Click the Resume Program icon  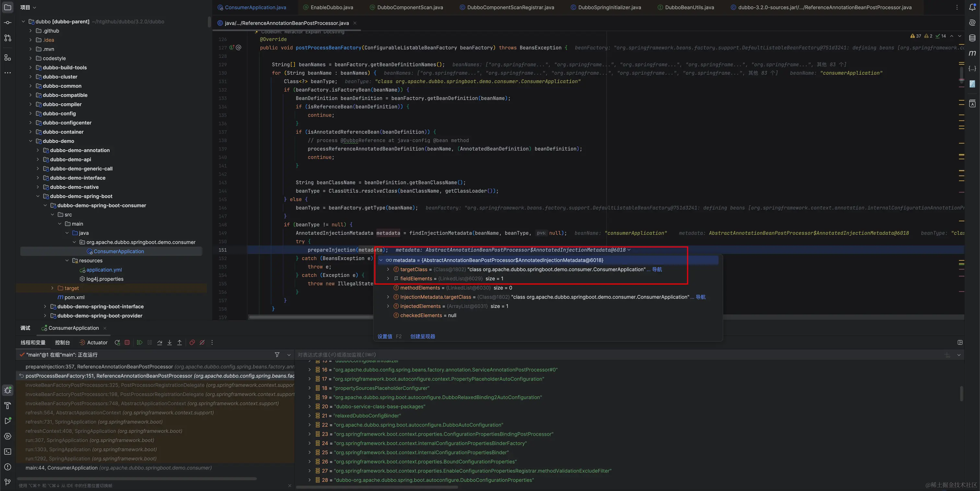click(x=140, y=342)
